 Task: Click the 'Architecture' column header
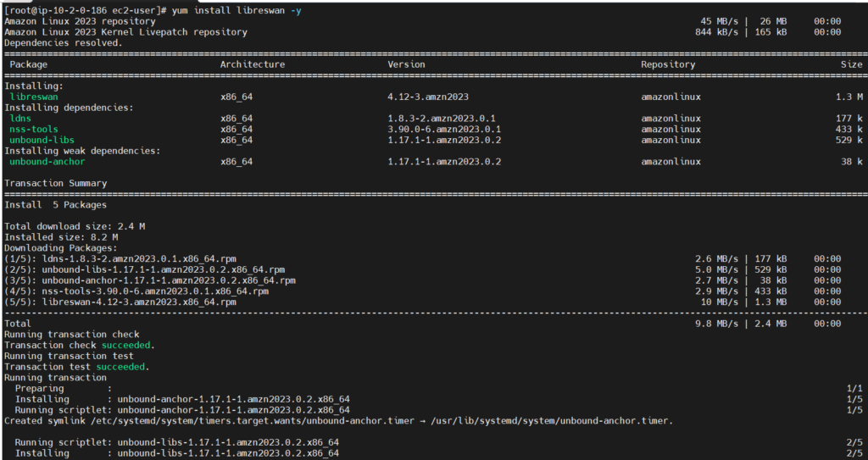click(253, 64)
